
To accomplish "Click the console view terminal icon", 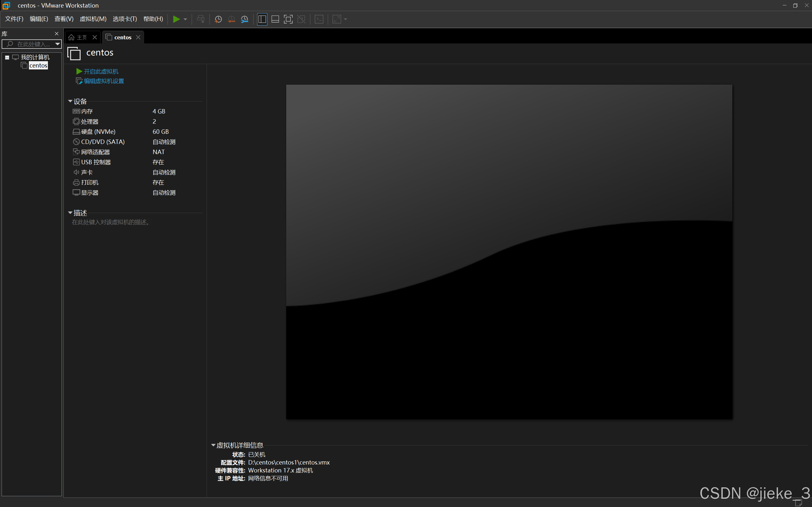I will point(319,19).
